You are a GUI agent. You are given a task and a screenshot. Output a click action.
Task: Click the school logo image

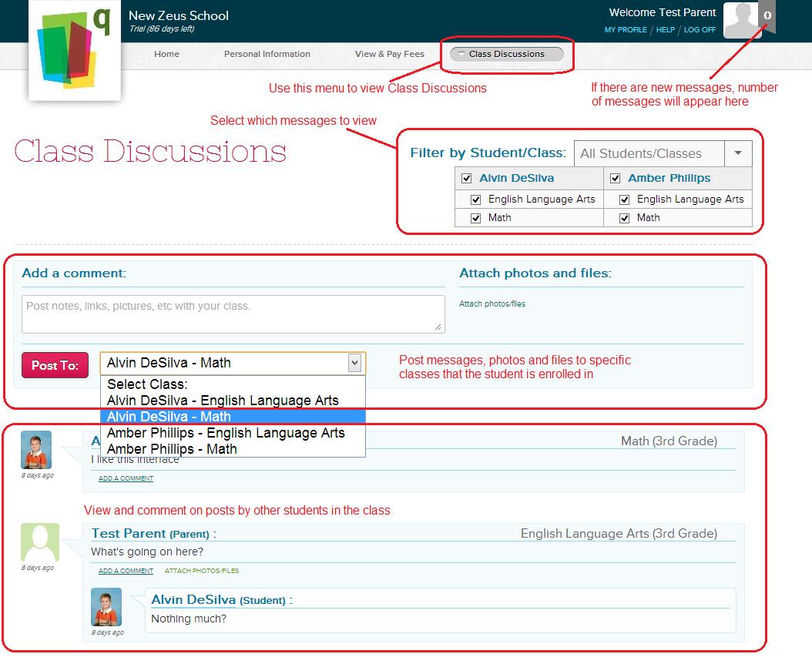[x=74, y=49]
